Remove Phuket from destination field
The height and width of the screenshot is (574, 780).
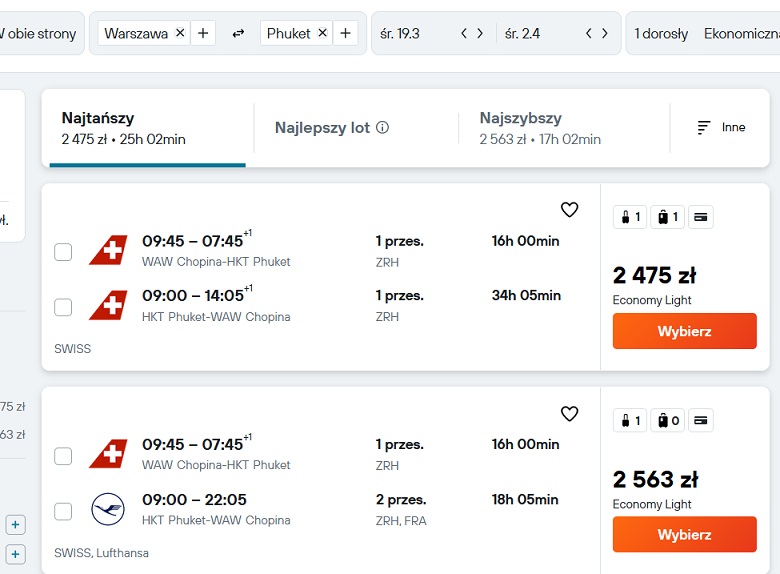click(x=322, y=33)
